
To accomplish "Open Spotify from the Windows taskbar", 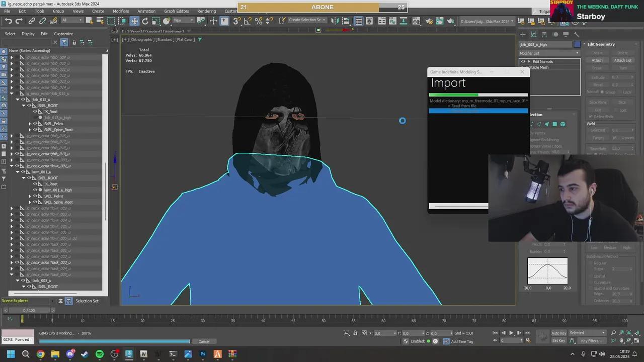I will coord(100,354).
